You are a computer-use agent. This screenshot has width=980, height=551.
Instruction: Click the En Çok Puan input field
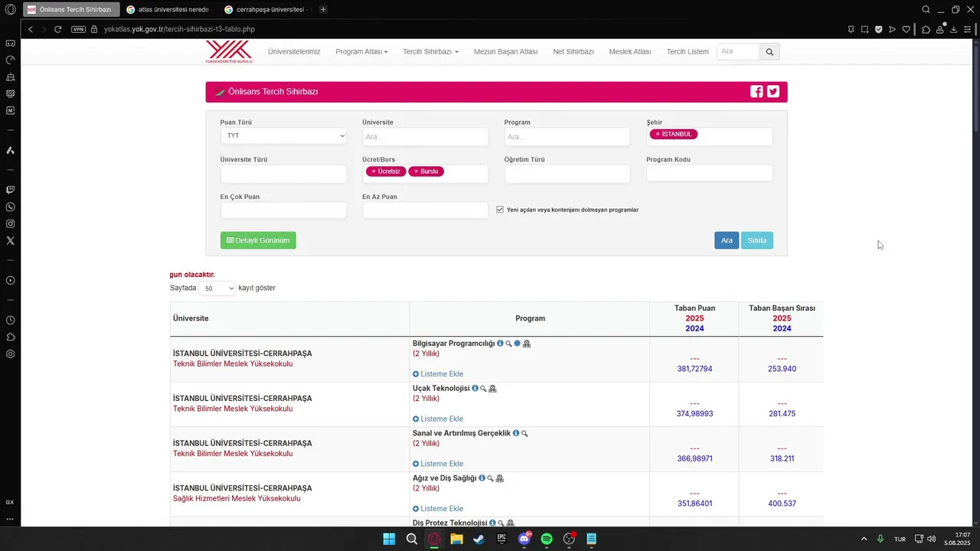point(284,210)
